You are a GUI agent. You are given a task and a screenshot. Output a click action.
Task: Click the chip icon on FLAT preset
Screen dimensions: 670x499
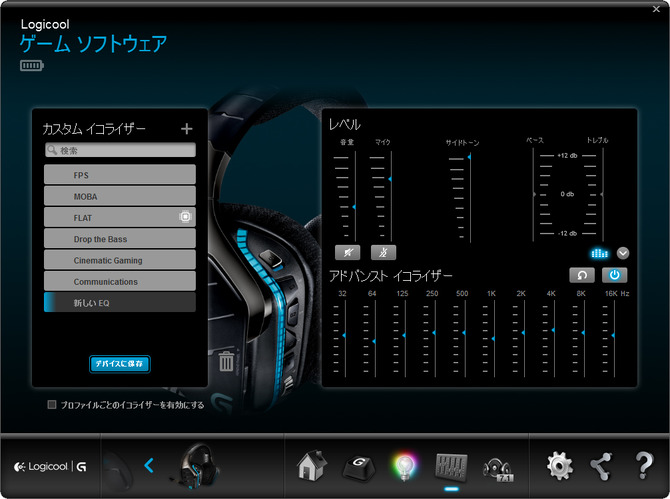[185, 217]
